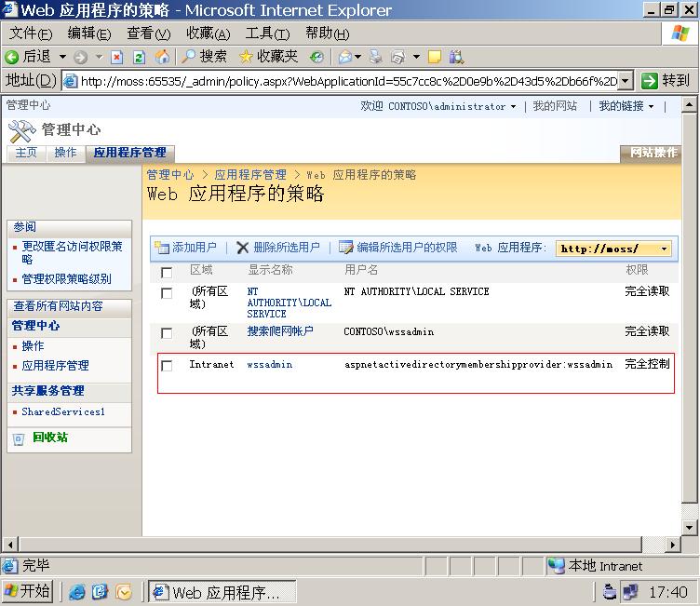
Task: Open the 收藏(A) Favorites menu
Action: tap(208, 34)
